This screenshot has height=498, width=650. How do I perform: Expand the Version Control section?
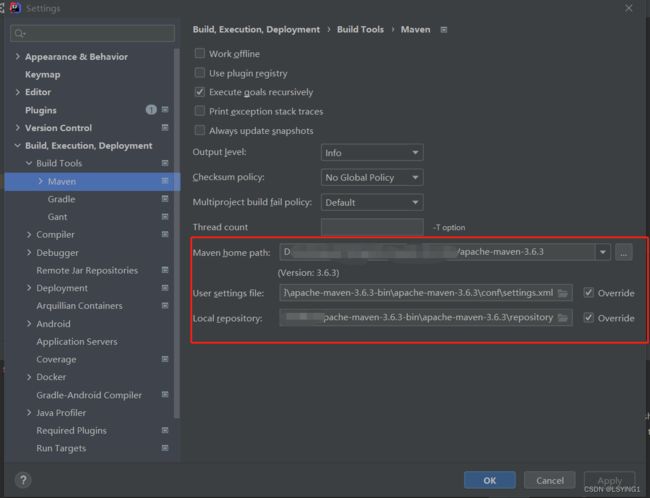pos(18,127)
